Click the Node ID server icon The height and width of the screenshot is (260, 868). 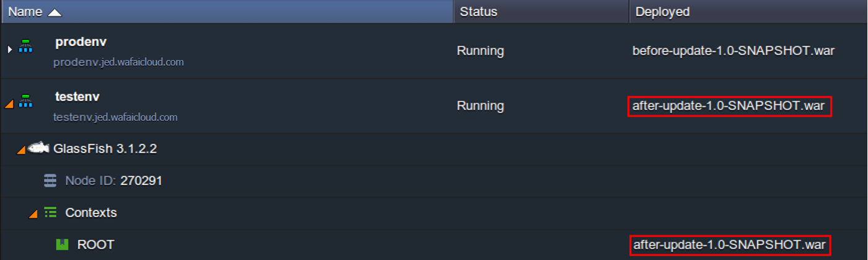coord(50,181)
